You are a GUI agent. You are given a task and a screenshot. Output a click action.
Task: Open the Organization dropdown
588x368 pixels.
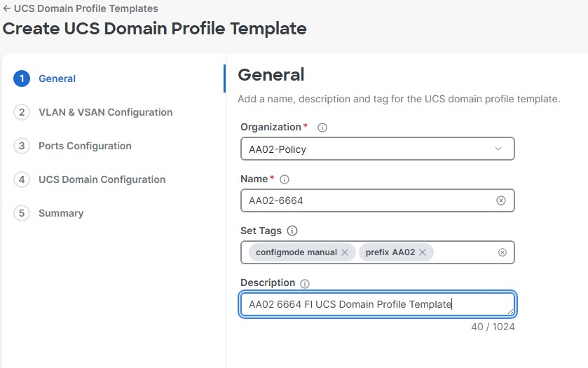coord(378,149)
